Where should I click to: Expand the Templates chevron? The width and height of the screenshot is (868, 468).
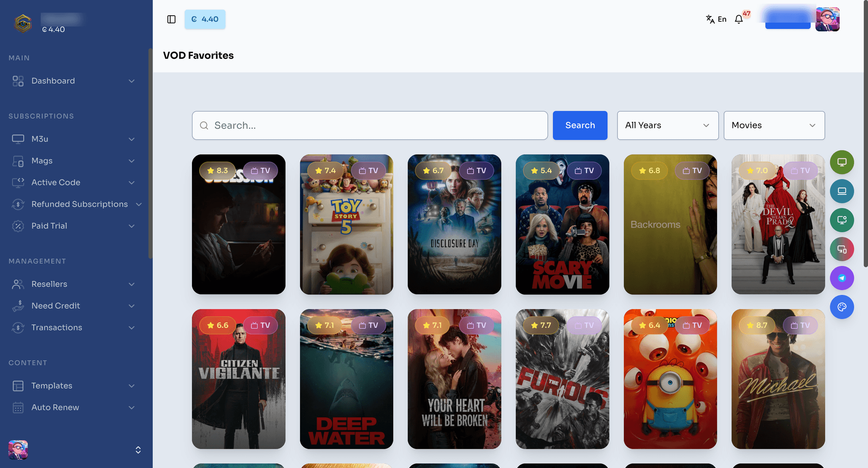pos(131,386)
